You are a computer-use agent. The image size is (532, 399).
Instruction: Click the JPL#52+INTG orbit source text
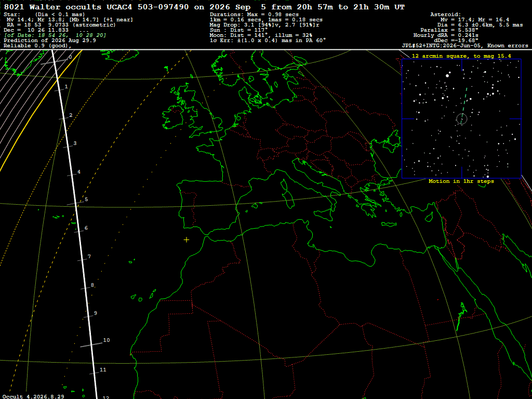(465, 46)
